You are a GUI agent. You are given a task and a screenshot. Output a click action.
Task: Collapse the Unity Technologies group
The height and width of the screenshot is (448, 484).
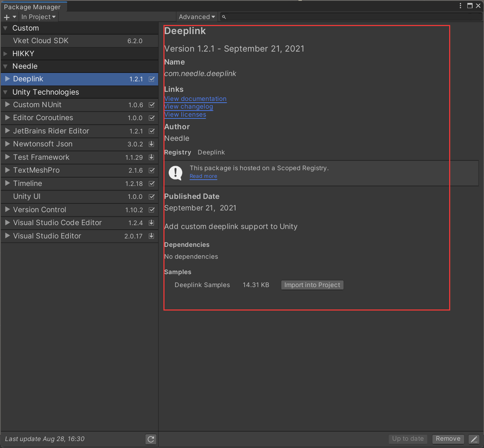[x=6, y=92]
